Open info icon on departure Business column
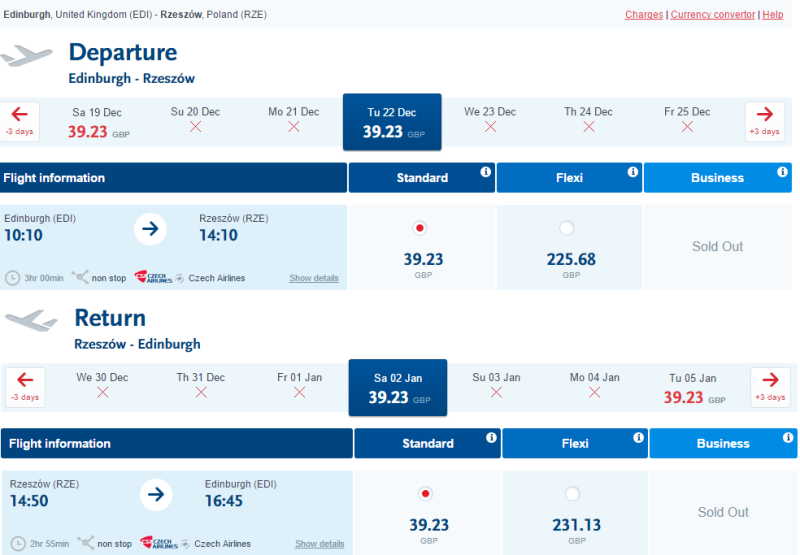Image resolution: width=800 pixels, height=555 pixels. pyautogui.click(x=782, y=172)
